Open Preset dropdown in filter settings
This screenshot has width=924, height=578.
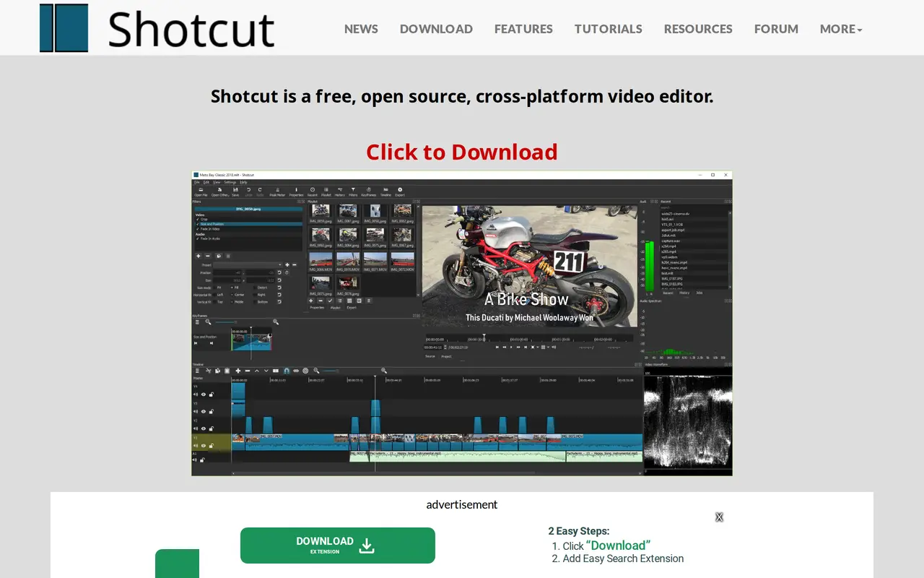click(247, 264)
